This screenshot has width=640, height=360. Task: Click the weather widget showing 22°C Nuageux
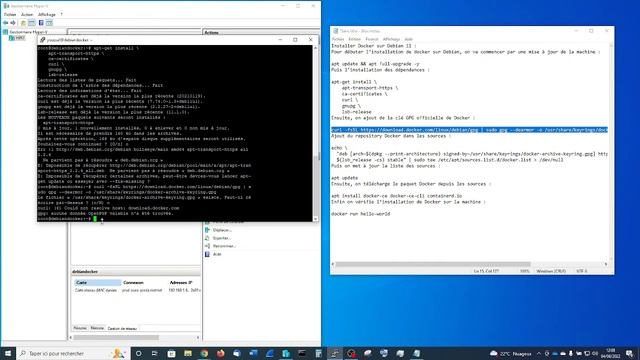click(510, 353)
